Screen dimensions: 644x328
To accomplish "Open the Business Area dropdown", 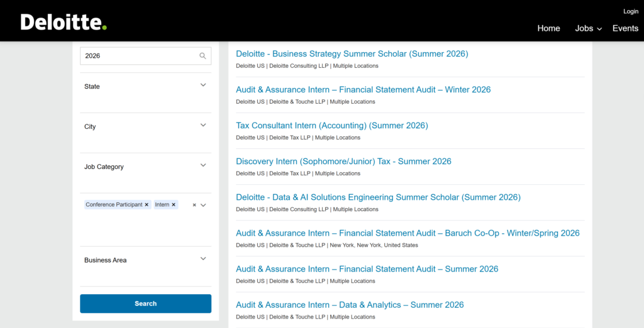I will 203,259.
